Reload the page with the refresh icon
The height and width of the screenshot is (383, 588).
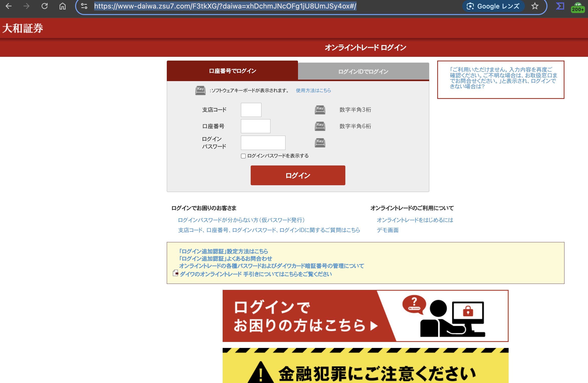pos(45,6)
